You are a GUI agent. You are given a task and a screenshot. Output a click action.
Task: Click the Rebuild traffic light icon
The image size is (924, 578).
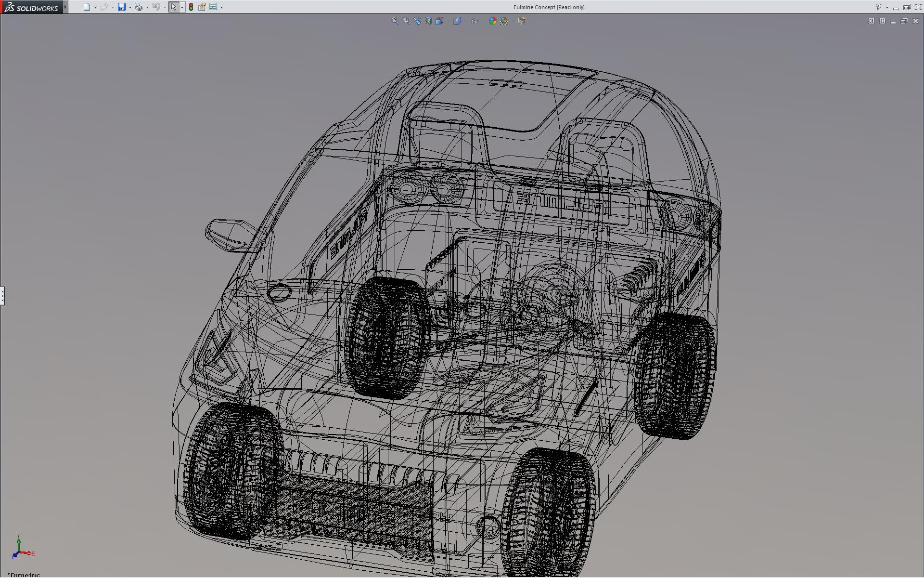(x=191, y=7)
